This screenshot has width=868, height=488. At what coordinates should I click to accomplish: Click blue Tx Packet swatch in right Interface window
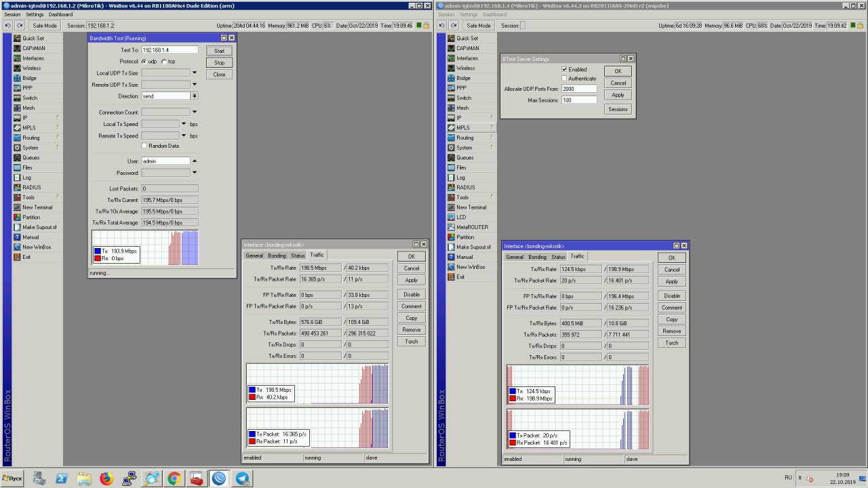click(512, 435)
